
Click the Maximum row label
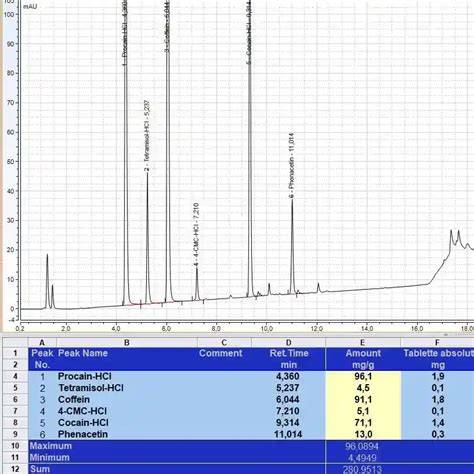(x=51, y=446)
